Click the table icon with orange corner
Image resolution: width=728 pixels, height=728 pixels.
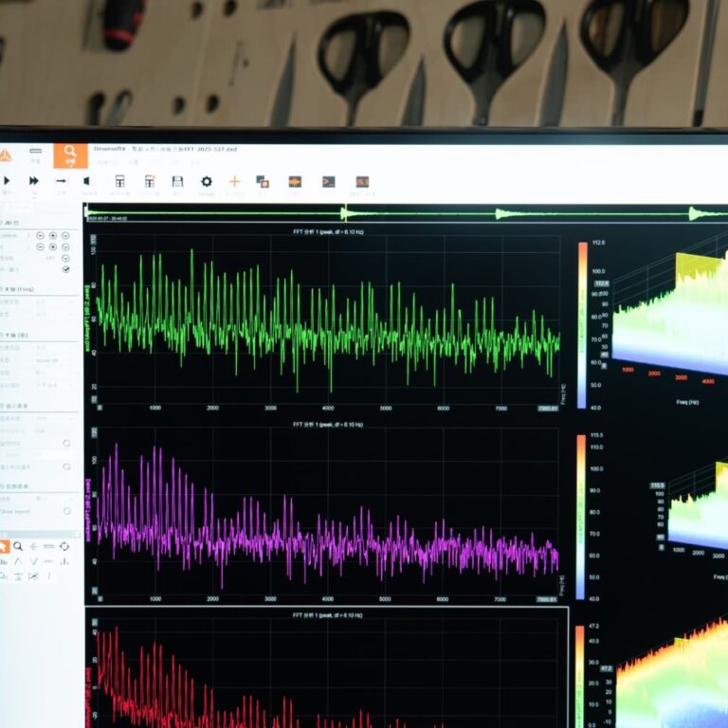pyautogui.click(x=150, y=182)
